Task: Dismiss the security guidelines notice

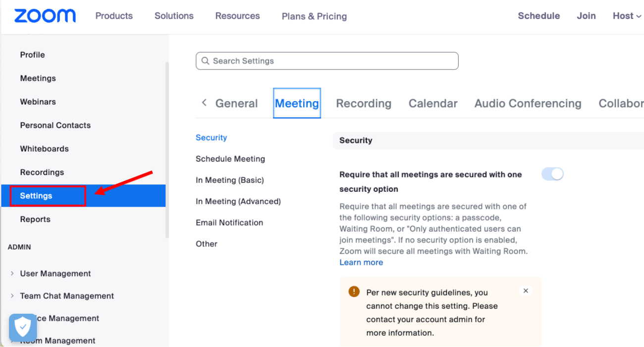Action: click(526, 291)
